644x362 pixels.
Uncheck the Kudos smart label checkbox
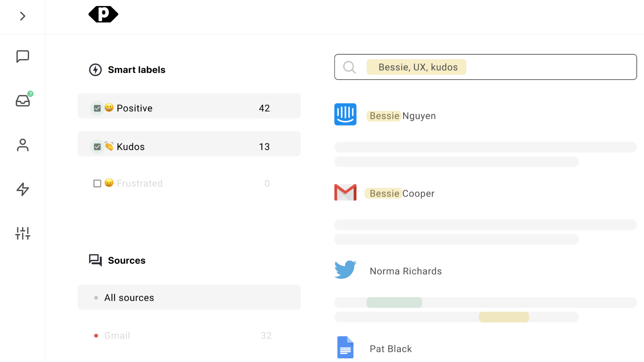coord(97,147)
